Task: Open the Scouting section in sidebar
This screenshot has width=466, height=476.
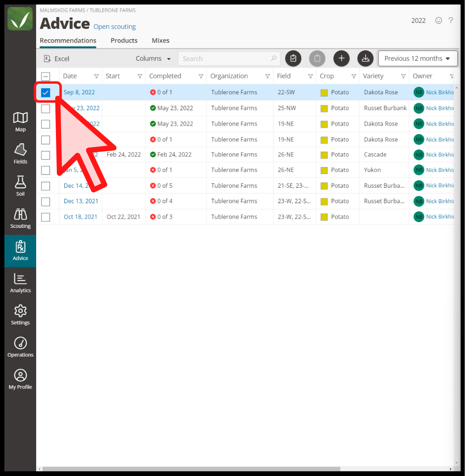Action: (x=20, y=219)
